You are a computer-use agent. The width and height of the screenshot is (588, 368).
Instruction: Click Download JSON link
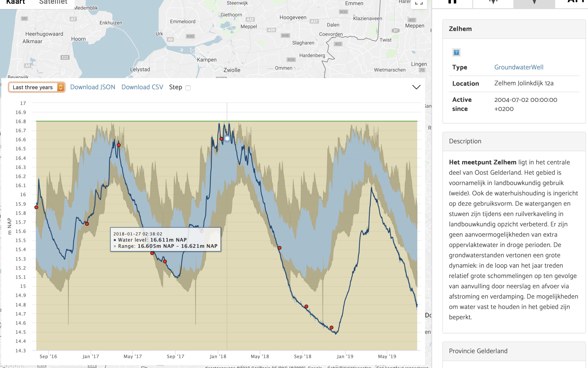[93, 87]
